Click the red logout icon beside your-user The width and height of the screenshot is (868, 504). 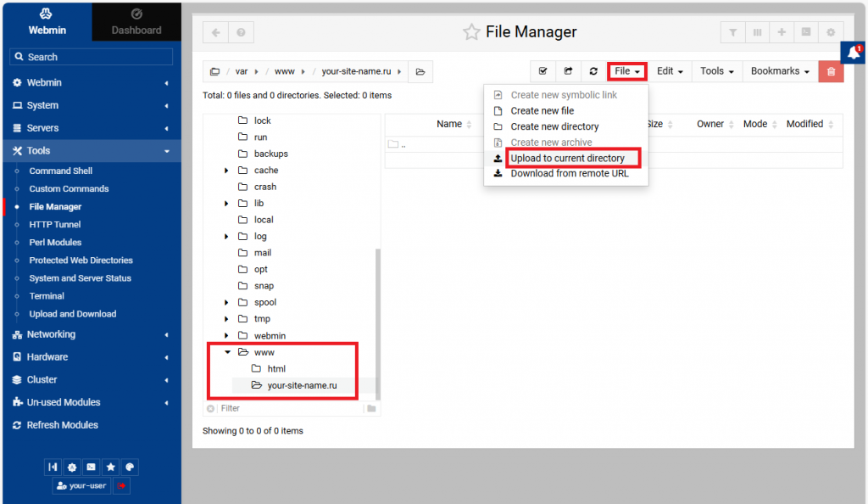point(121,486)
